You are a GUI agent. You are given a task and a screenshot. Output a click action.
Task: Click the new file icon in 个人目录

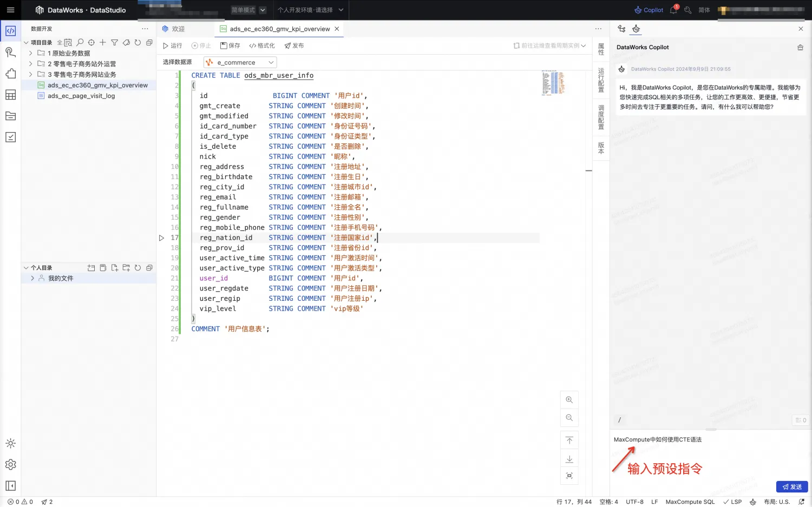114,268
